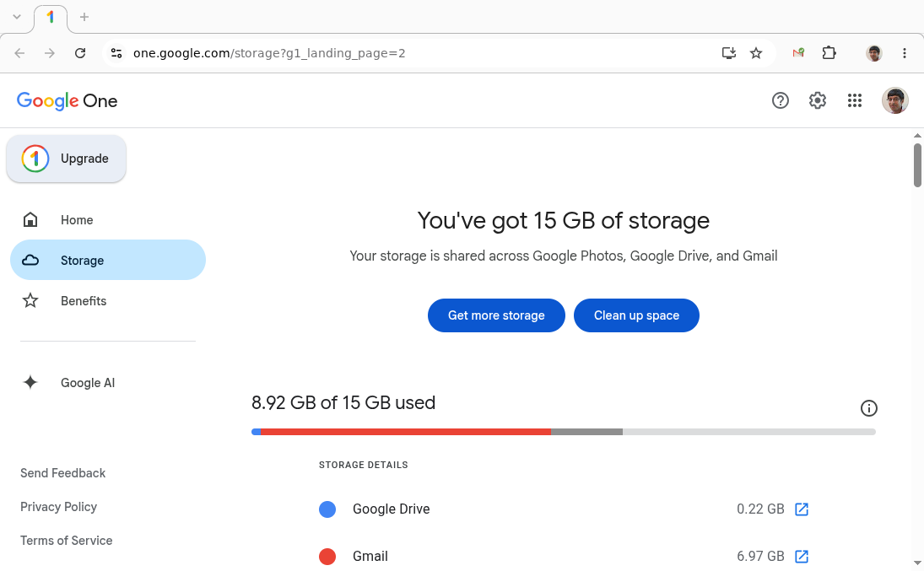The image size is (924, 571).
Task: Click the STORAGE DETAILS heading
Action: click(364, 465)
